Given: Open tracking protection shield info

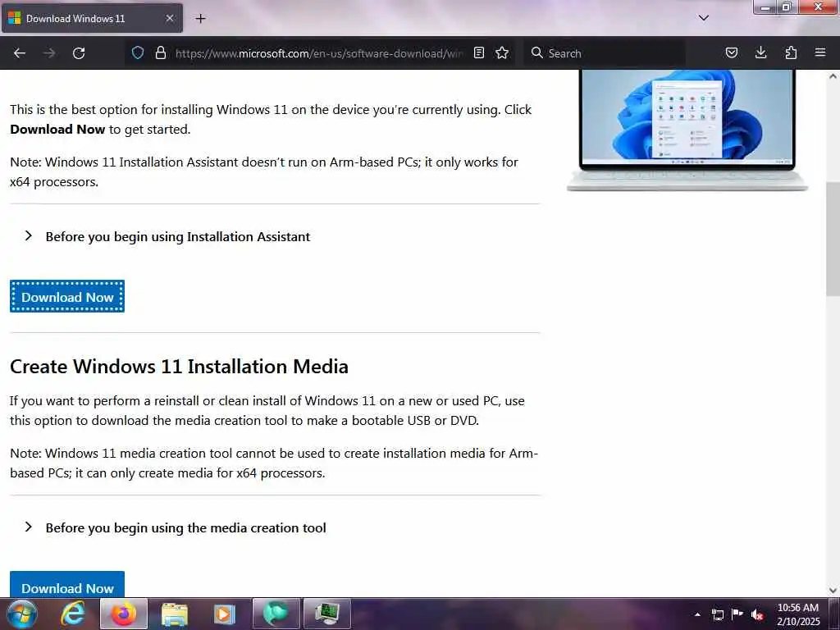Looking at the screenshot, I should 138,53.
